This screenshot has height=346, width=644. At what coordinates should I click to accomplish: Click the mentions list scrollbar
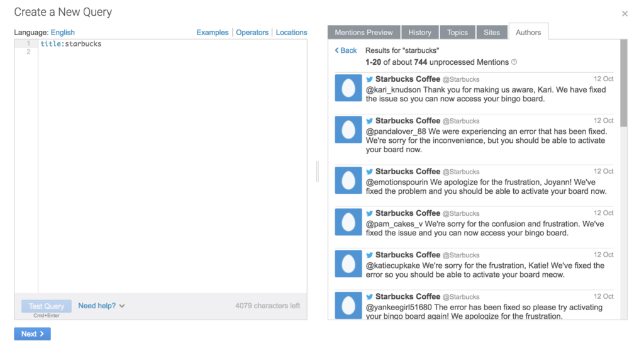623,83
